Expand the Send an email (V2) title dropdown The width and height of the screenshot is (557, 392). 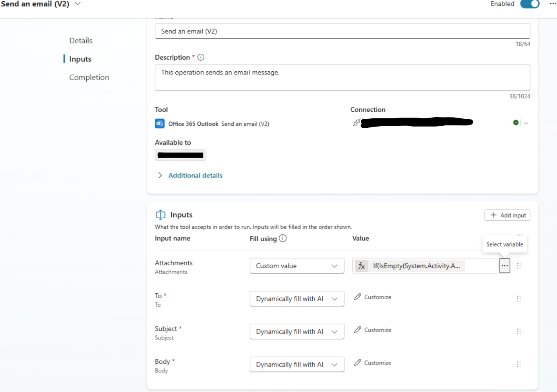click(78, 4)
